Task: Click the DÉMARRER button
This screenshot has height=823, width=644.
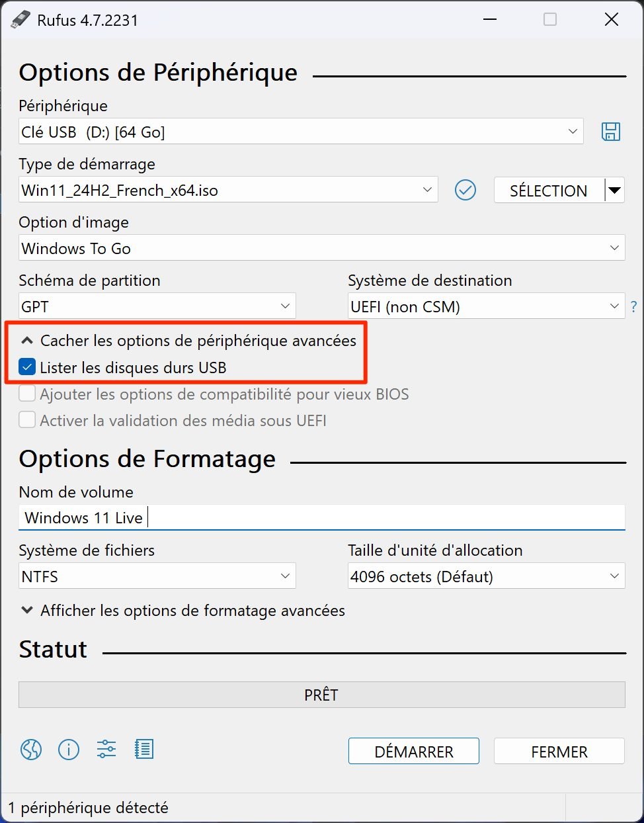Action: click(x=414, y=752)
